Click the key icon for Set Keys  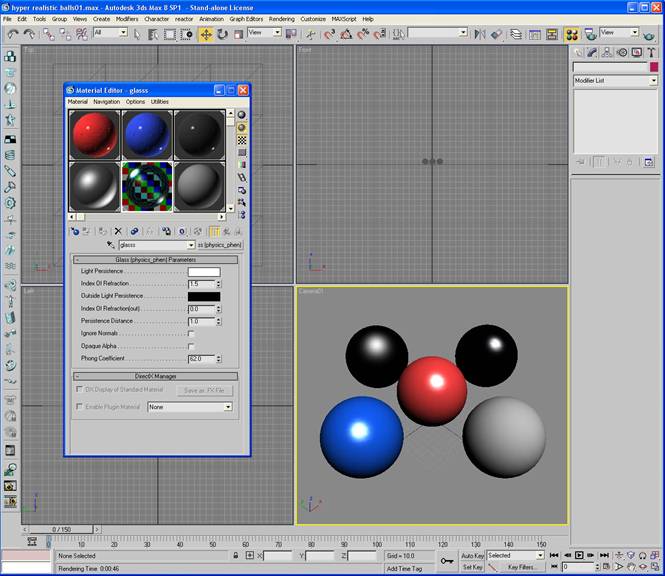(445, 561)
